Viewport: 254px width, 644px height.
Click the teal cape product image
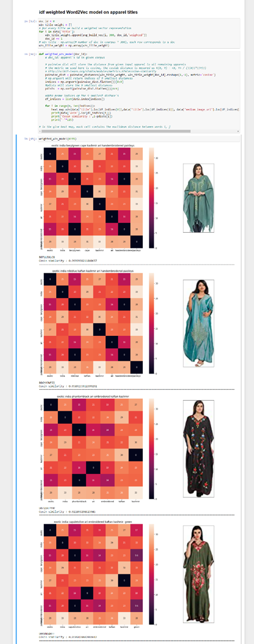tap(198, 198)
